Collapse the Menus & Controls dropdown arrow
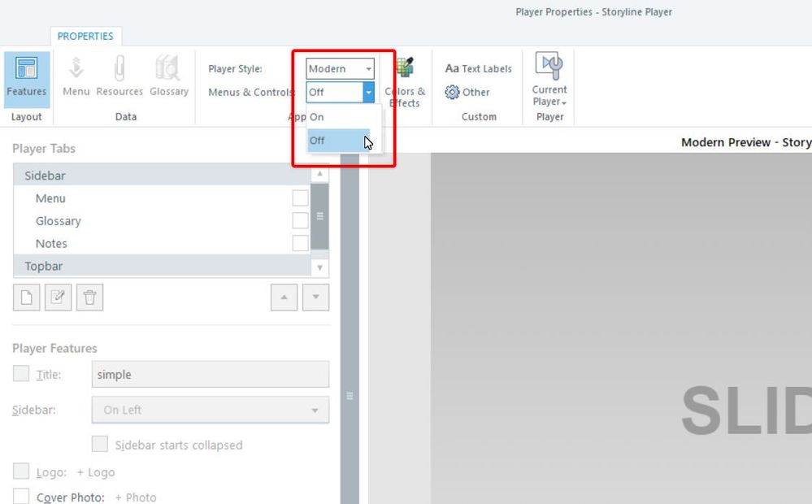The height and width of the screenshot is (504, 812). (x=368, y=92)
